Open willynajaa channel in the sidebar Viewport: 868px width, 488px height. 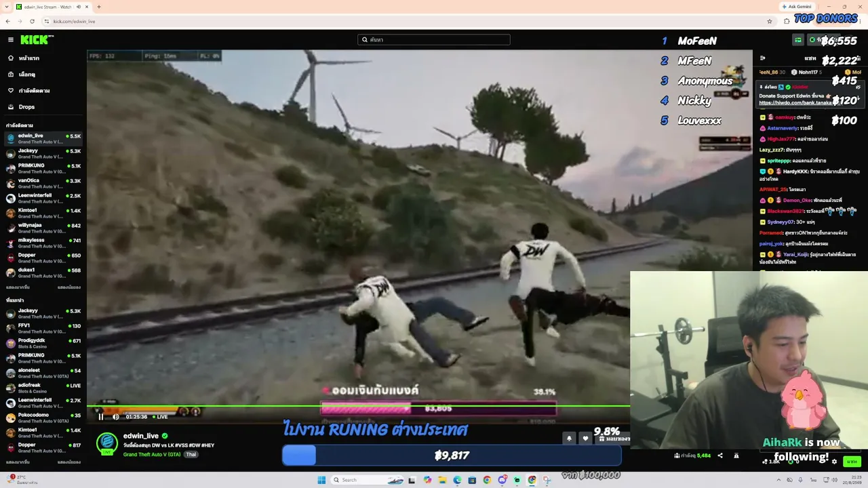43,228
